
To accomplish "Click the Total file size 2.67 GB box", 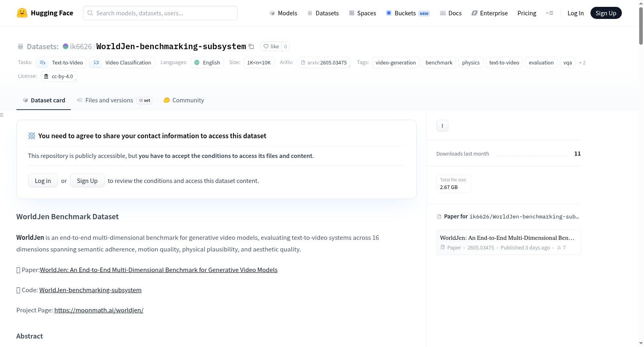I will coord(454,184).
